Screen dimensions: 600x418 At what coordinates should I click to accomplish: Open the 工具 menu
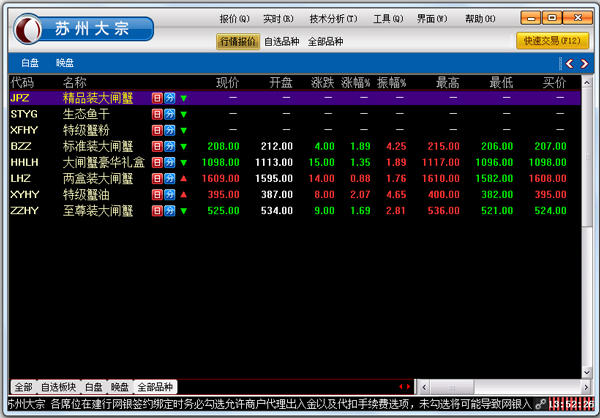pyautogui.click(x=388, y=18)
